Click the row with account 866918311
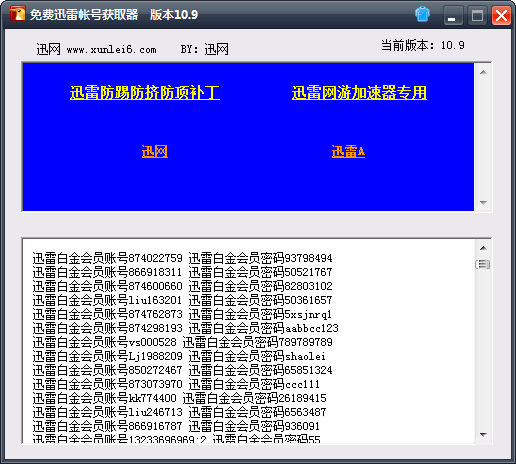Screen dimensions: 516x466 tap(182, 272)
